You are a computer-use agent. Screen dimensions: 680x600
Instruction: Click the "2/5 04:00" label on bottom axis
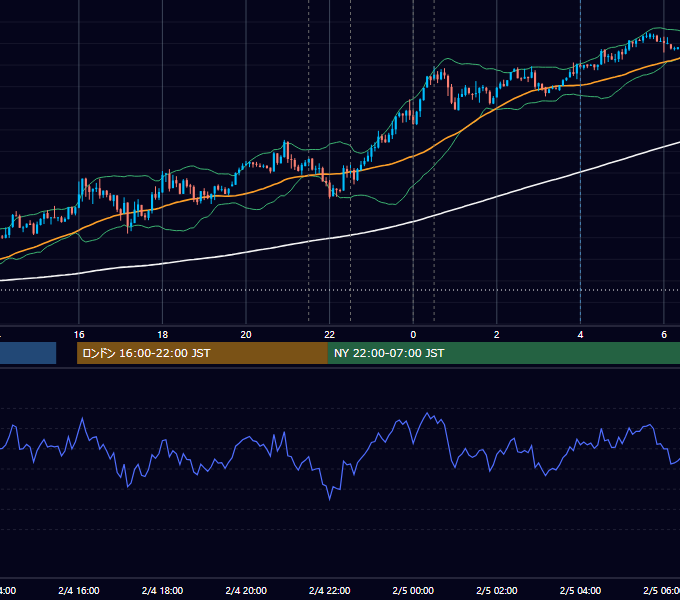(x=580, y=590)
